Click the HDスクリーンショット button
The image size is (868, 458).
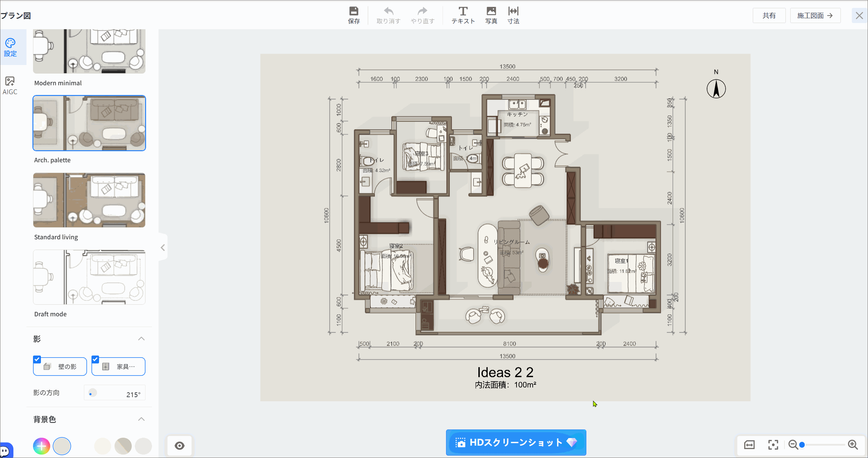516,442
